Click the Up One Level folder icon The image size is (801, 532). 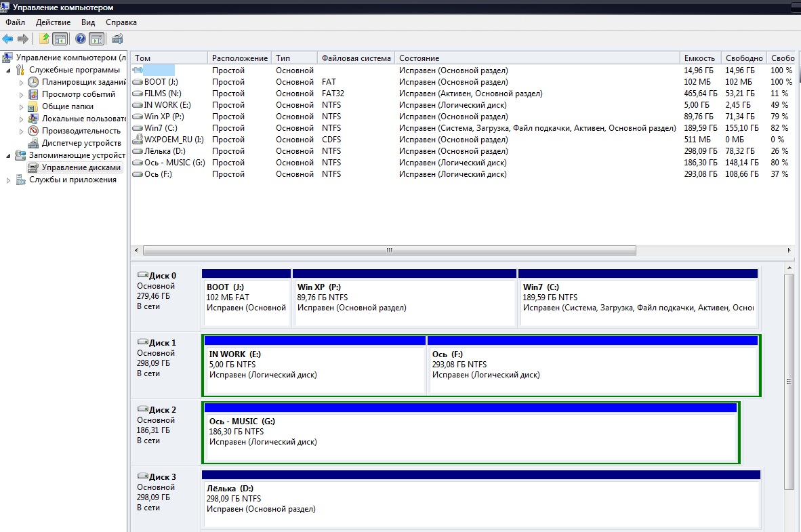pyautogui.click(x=44, y=39)
